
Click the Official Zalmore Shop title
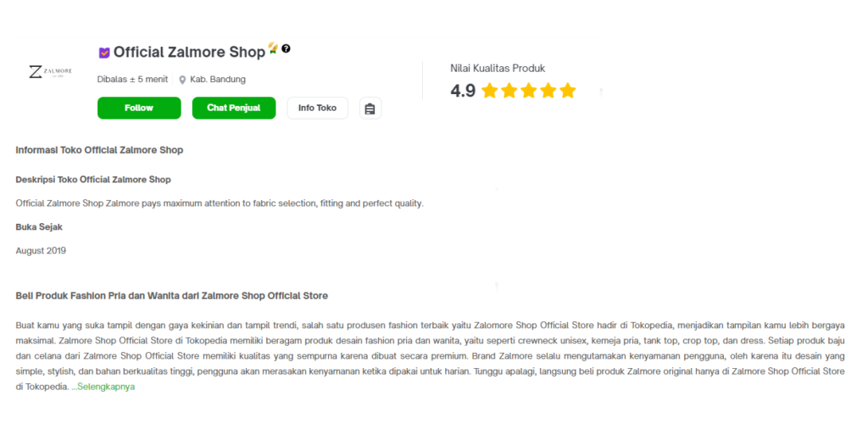tap(189, 52)
